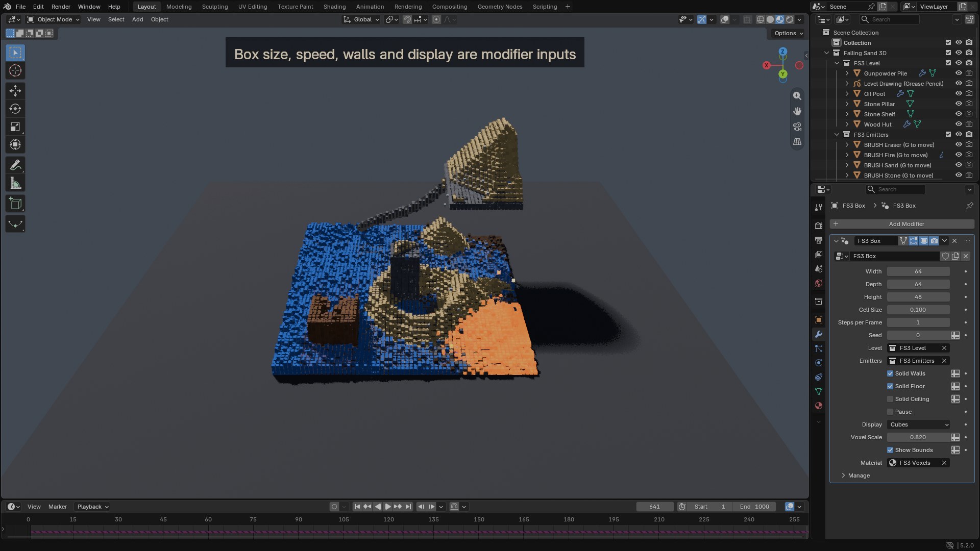Enable the Solid Ceiling checkbox
The image size is (980, 551).
[x=890, y=399]
